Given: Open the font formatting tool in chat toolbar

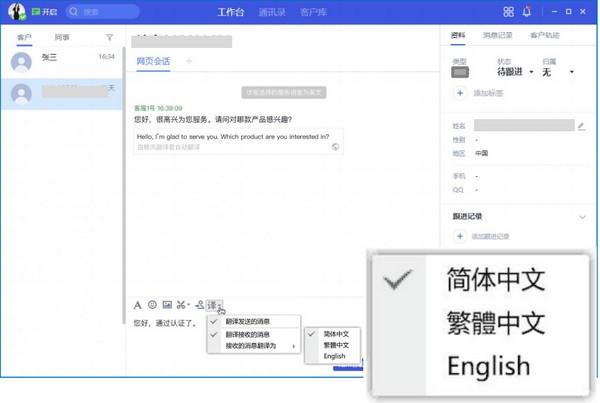Looking at the screenshot, I should (x=138, y=305).
